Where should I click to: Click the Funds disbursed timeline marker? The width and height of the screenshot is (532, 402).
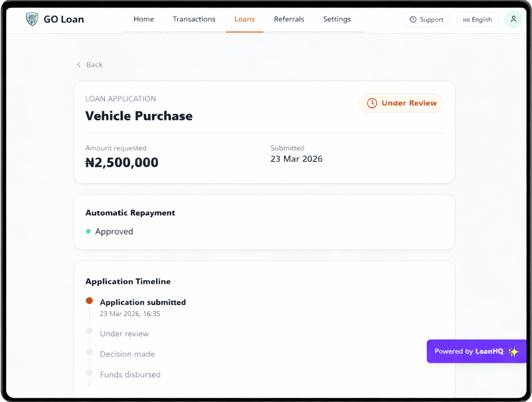coord(89,373)
